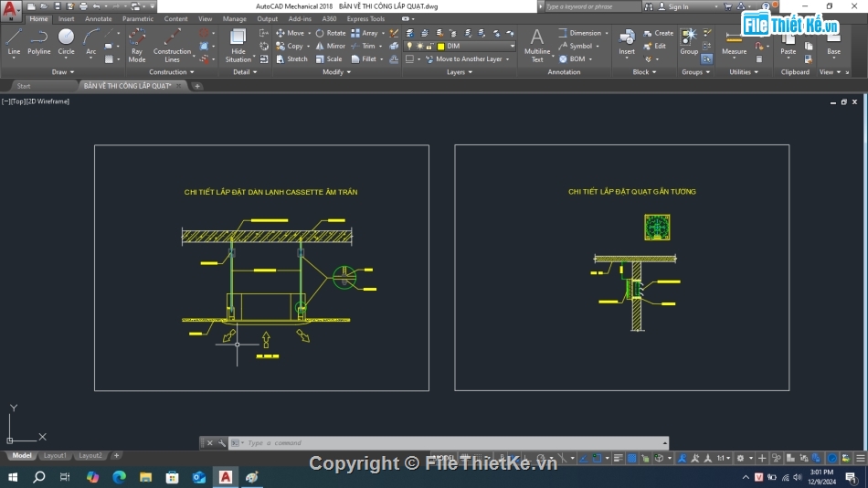Screen dimensions: 868x488
Task: Click the Stretch tool
Action: 291,58
